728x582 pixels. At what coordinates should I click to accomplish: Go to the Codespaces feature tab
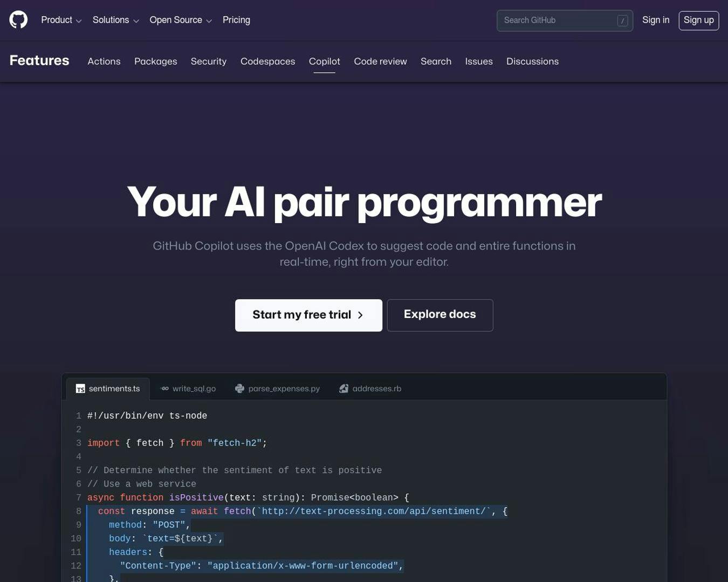(267, 61)
